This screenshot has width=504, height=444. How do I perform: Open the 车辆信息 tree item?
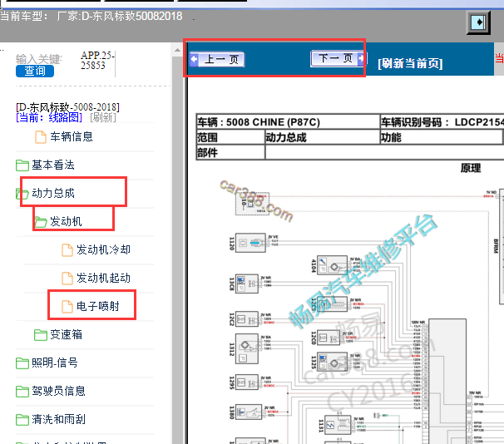[x=72, y=137]
